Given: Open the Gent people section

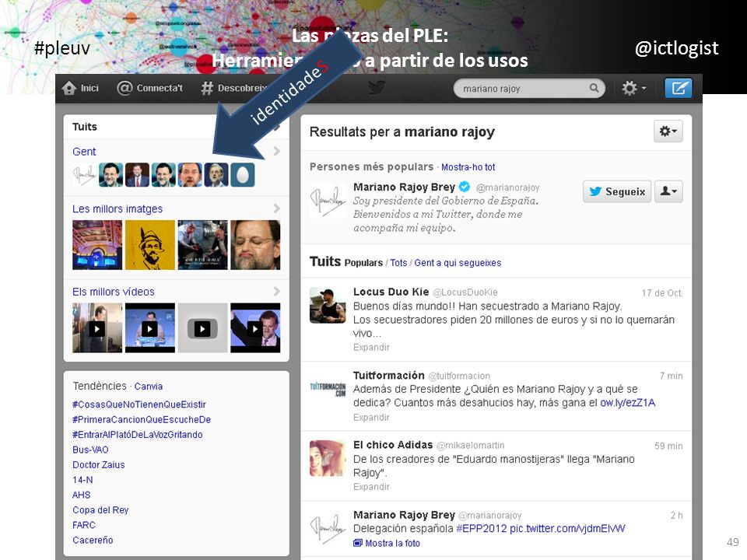Looking at the screenshot, I should pos(84,152).
